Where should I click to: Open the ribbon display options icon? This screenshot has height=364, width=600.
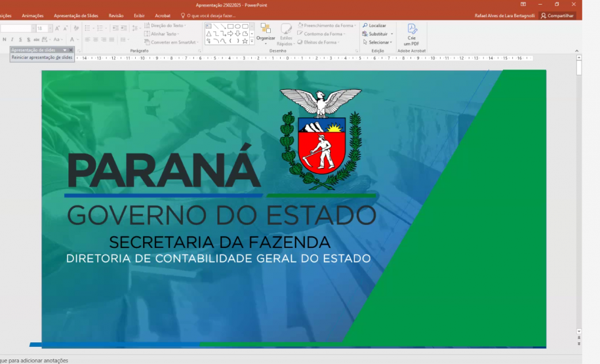pos(523,4)
